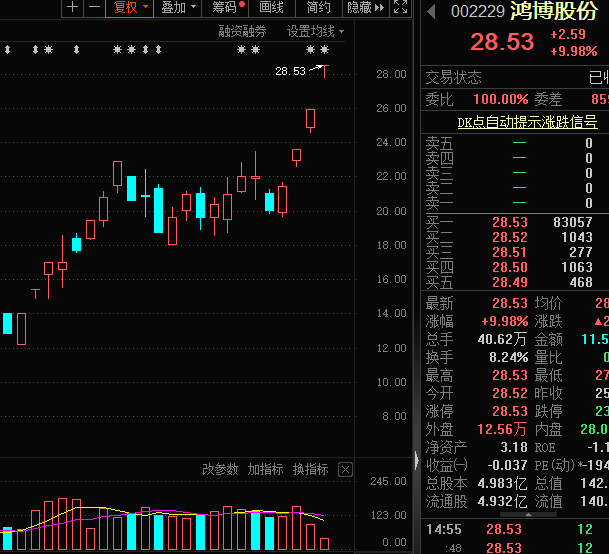Click 总手 value 40.62万
609x554 pixels.
(x=502, y=339)
